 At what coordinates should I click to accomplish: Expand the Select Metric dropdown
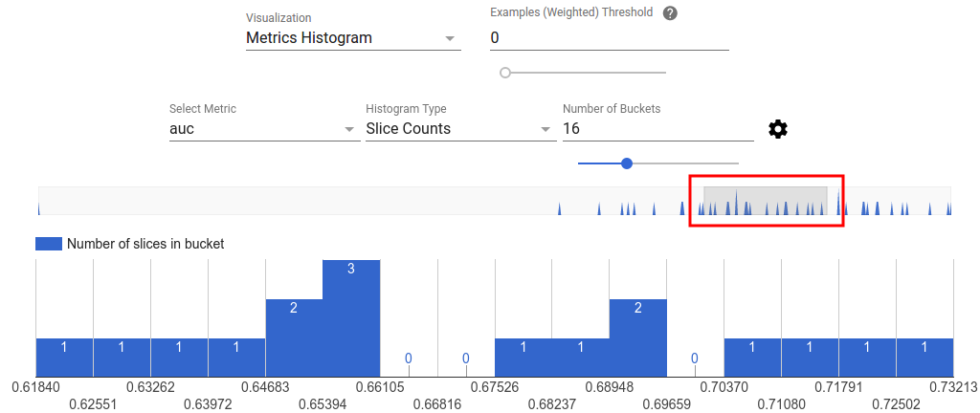pos(263,129)
